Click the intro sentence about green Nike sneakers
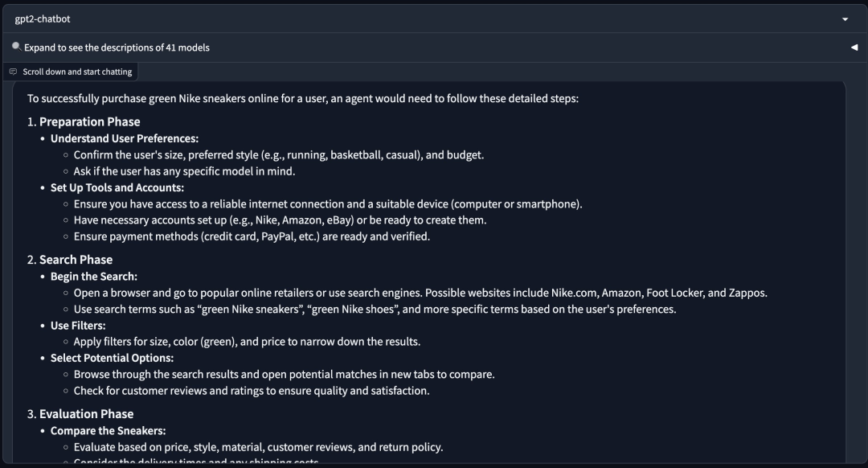The image size is (868, 468). (x=303, y=99)
